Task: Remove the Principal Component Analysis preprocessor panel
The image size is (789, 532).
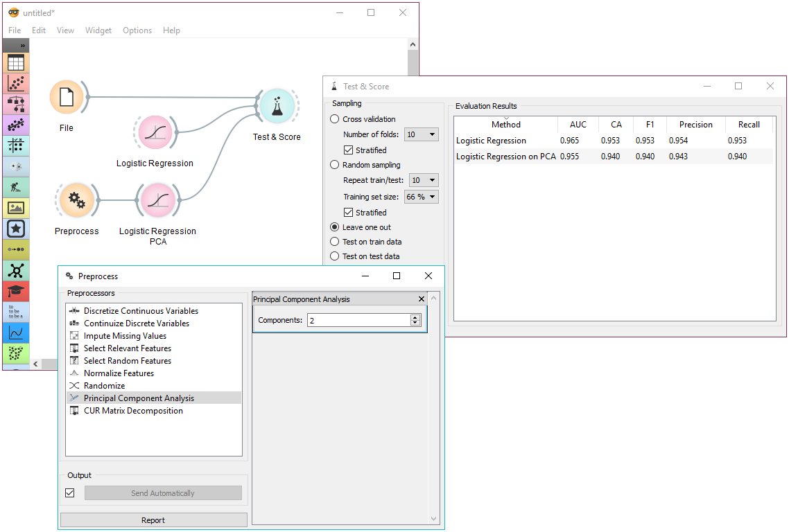Action: click(422, 299)
